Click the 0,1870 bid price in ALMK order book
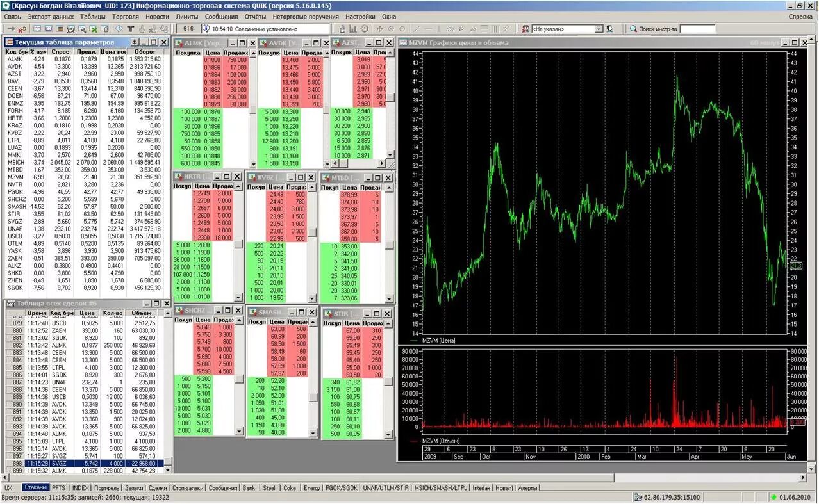This screenshot has height=504, width=819. point(212,111)
